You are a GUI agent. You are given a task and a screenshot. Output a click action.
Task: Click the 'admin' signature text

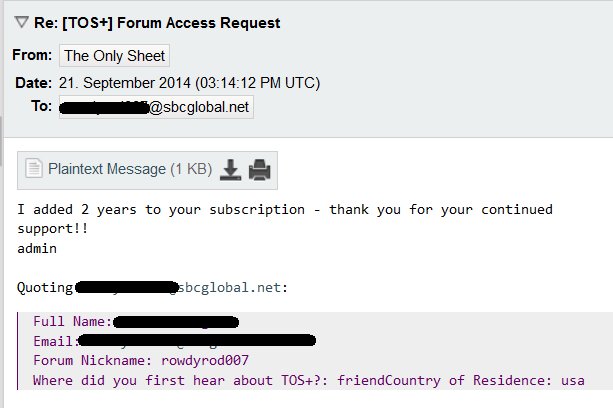point(37,249)
